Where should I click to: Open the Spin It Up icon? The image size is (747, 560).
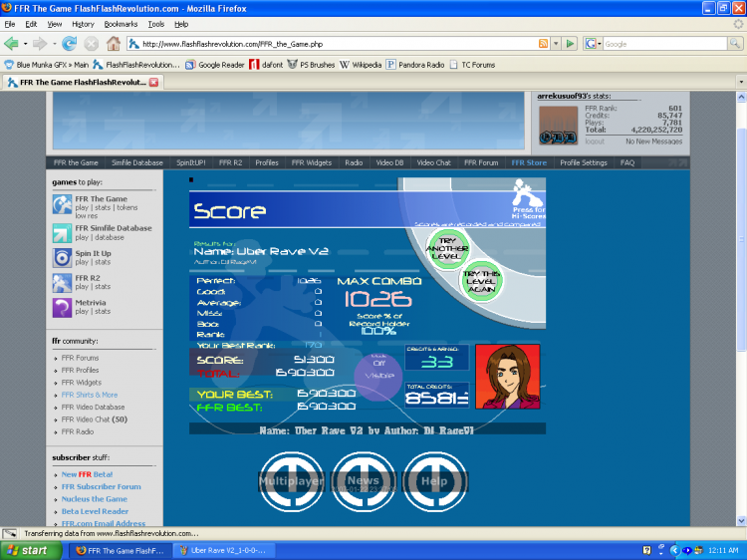(x=62, y=258)
